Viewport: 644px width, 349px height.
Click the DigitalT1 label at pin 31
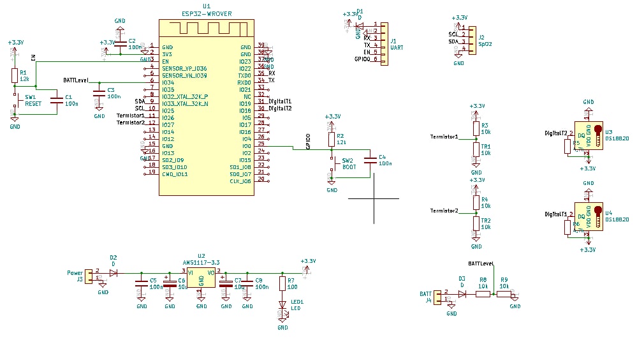[x=280, y=101]
